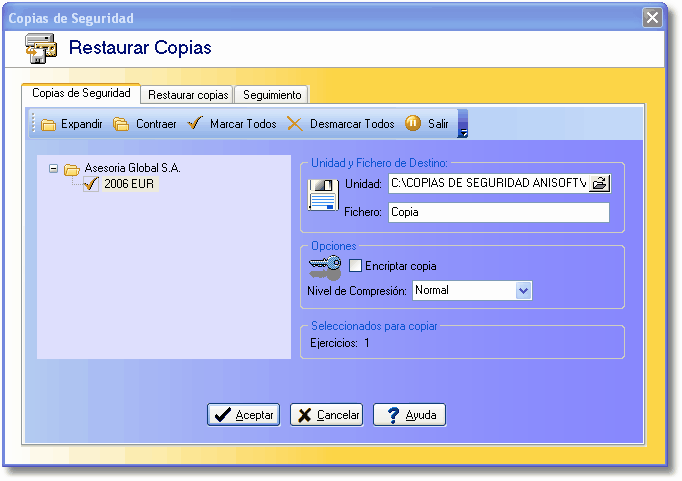Click the Expandir folder icon
The image size is (682, 481).
[x=48, y=125]
